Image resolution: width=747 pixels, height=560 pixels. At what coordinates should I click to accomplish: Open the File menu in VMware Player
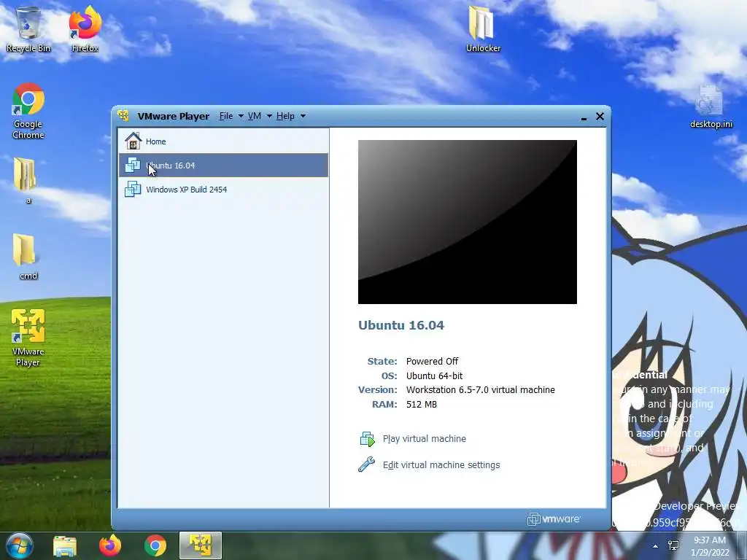click(226, 116)
